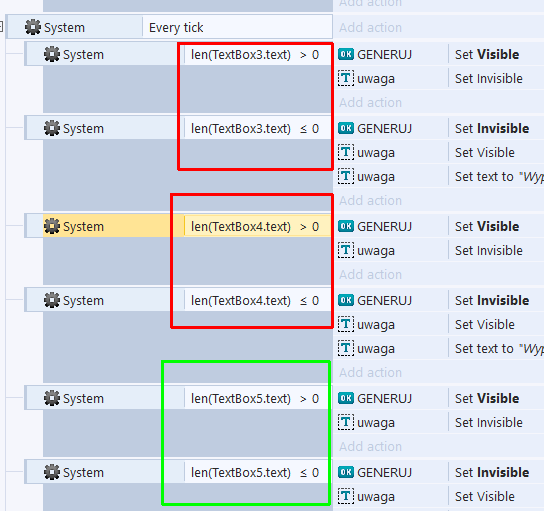
Task: Click the GENERUJ button icon in the TextBox3 > 0 event
Action: click(x=346, y=54)
